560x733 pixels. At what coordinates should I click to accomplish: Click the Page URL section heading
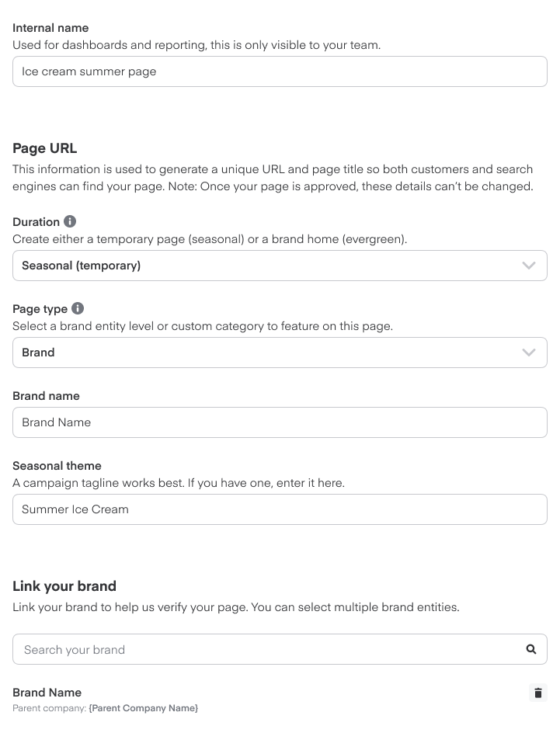pyautogui.click(x=44, y=148)
